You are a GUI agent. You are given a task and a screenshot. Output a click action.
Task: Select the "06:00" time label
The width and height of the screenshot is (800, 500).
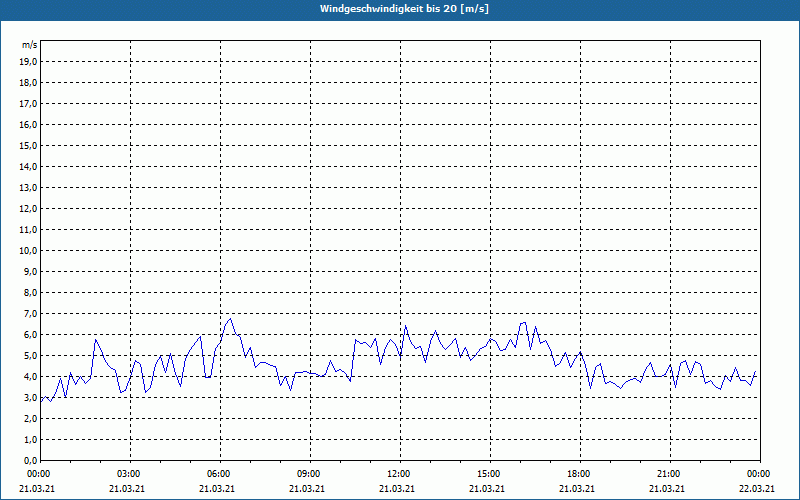click(220, 474)
